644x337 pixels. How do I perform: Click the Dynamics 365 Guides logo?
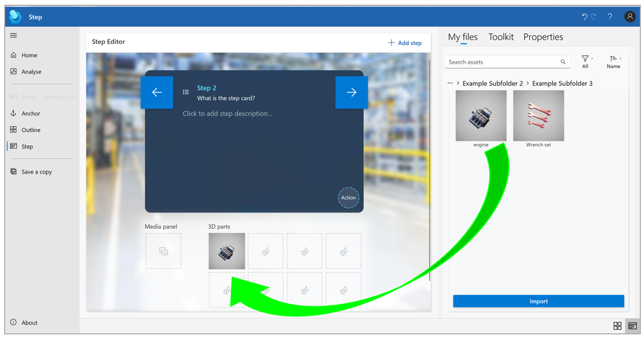(x=16, y=17)
